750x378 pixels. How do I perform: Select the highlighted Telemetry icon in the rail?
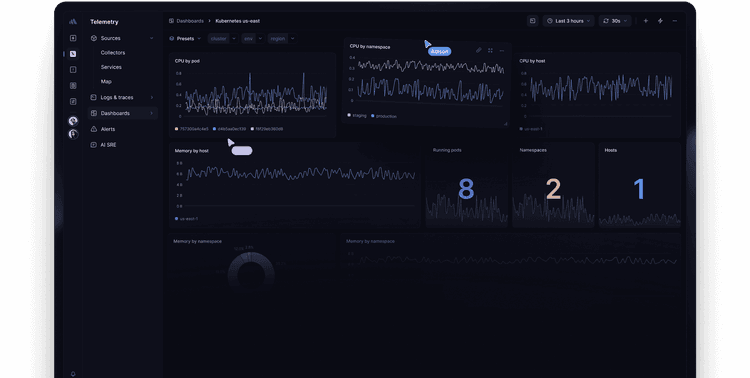pyautogui.click(x=73, y=54)
